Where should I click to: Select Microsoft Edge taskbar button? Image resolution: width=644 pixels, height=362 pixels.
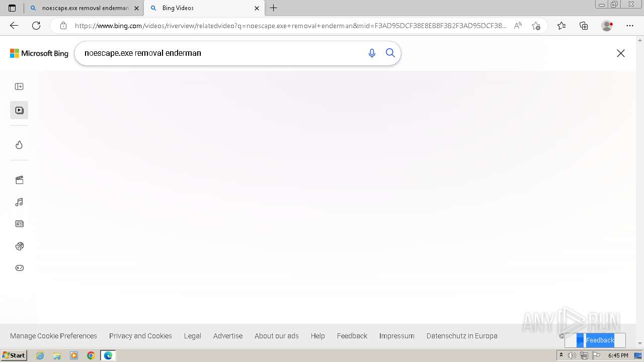click(x=108, y=355)
